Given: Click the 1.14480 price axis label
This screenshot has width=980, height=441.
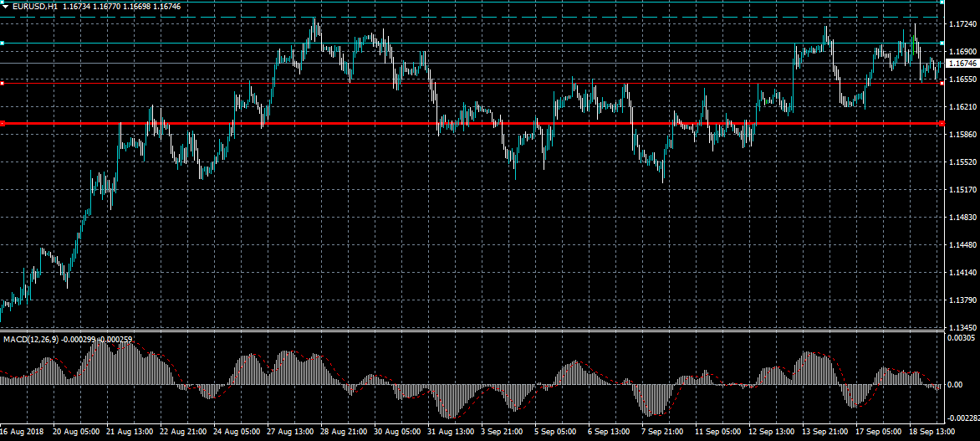Looking at the screenshot, I should pos(962,244).
